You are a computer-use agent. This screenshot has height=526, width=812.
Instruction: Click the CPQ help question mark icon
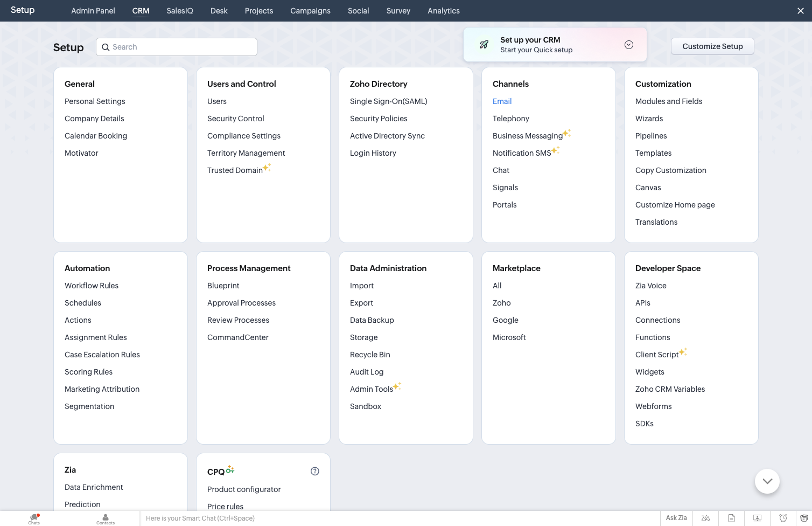coord(315,471)
